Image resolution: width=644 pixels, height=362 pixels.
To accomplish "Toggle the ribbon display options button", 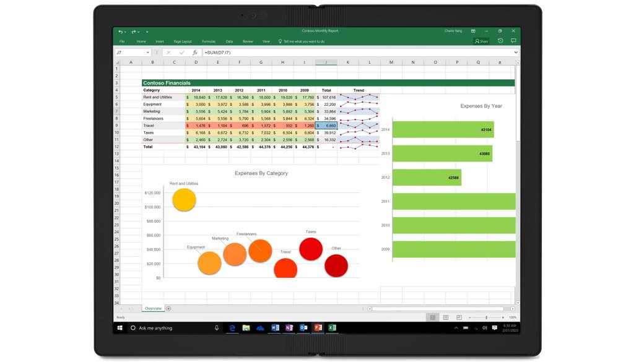I will coord(473,31).
